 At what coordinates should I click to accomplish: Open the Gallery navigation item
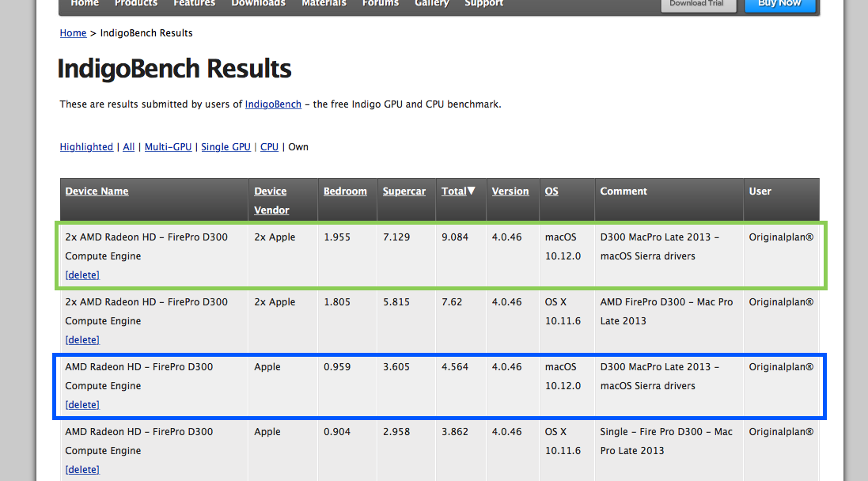pos(432,3)
